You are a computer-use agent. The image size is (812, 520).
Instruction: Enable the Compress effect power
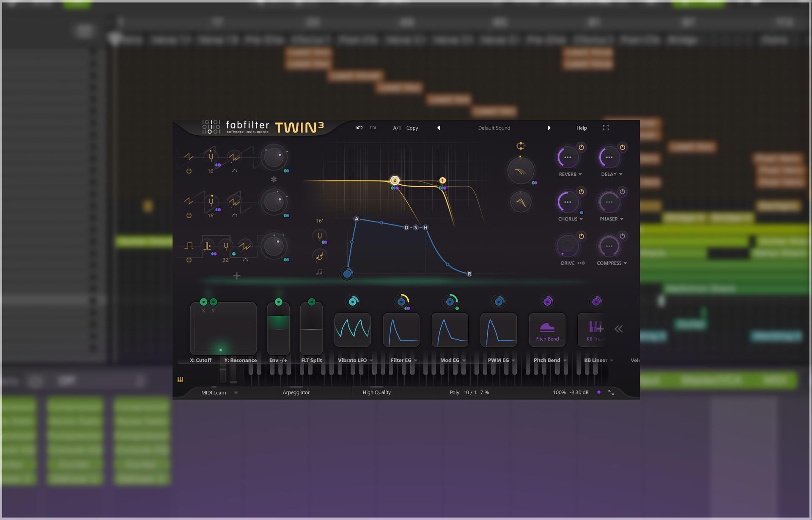click(x=623, y=236)
